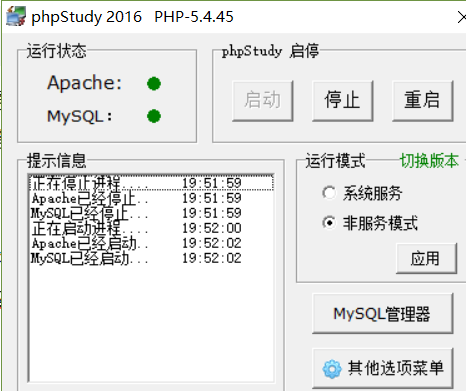466x391 pixels.
Task: Apply run mode with 应用 button
Action: click(426, 258)
